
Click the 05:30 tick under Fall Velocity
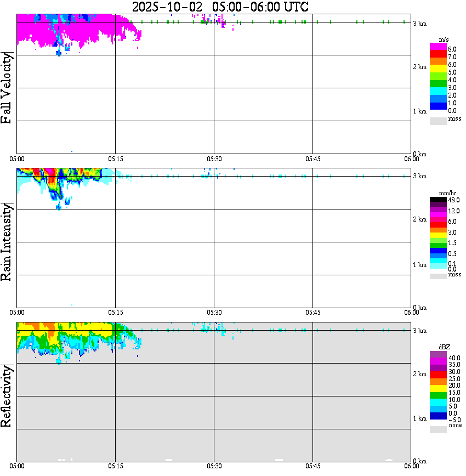tap(214, 159)
